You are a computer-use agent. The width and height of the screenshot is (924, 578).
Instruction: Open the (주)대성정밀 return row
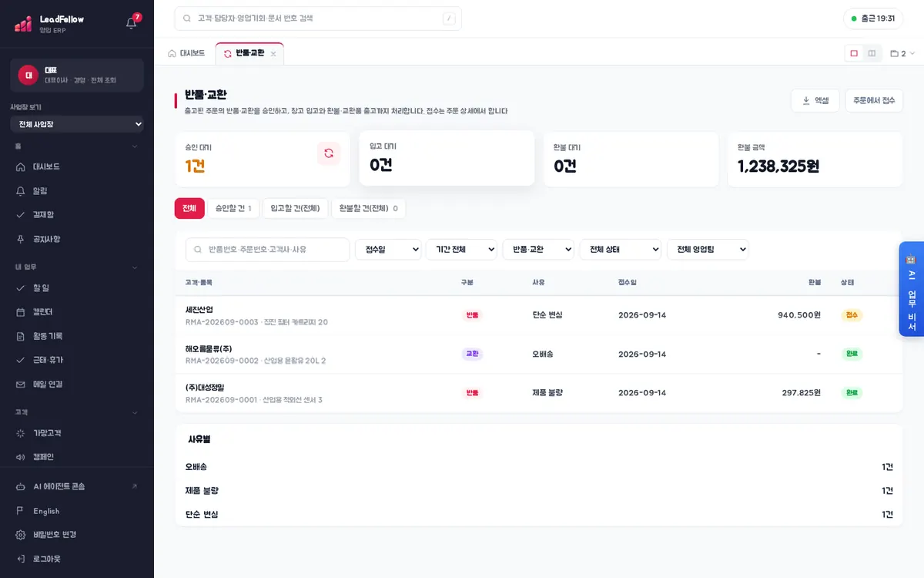click(x=539, y=392)
